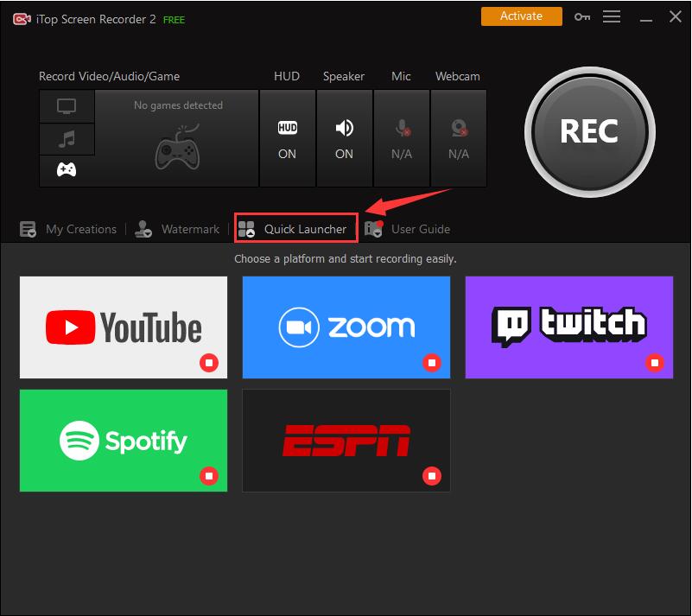692x616 pixels.
Task: Select the game recording gamepad mode
Action: [67, 170]
